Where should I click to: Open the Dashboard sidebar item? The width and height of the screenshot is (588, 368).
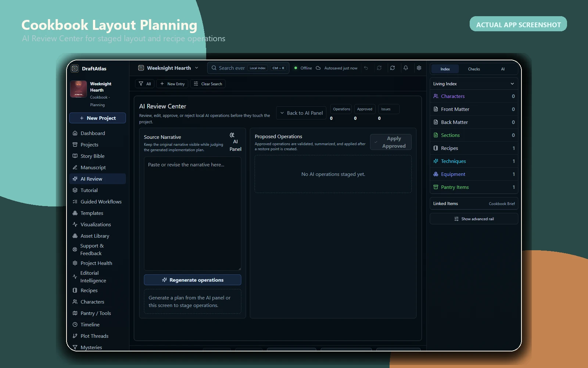(97, 133)
